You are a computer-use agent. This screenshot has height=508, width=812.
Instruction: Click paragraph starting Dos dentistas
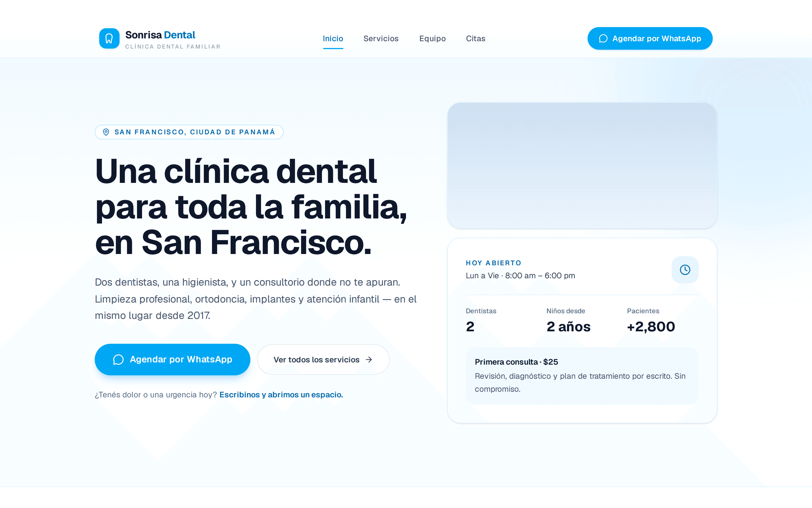click(256, 299)
